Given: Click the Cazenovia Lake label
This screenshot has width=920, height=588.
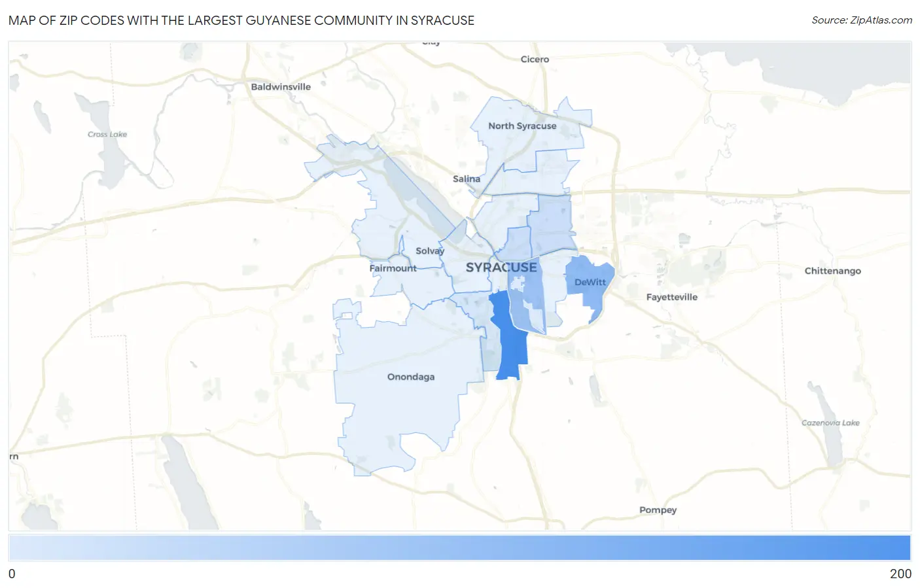Looking at the screenshot, I should [x=830, y=423].
